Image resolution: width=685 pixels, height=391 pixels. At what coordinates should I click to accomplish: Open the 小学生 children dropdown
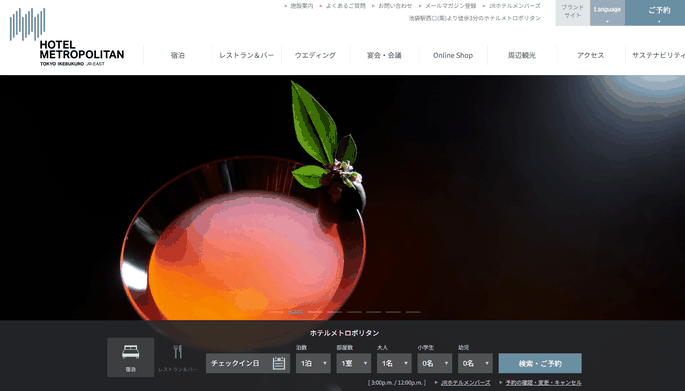(x=435, y=363)
